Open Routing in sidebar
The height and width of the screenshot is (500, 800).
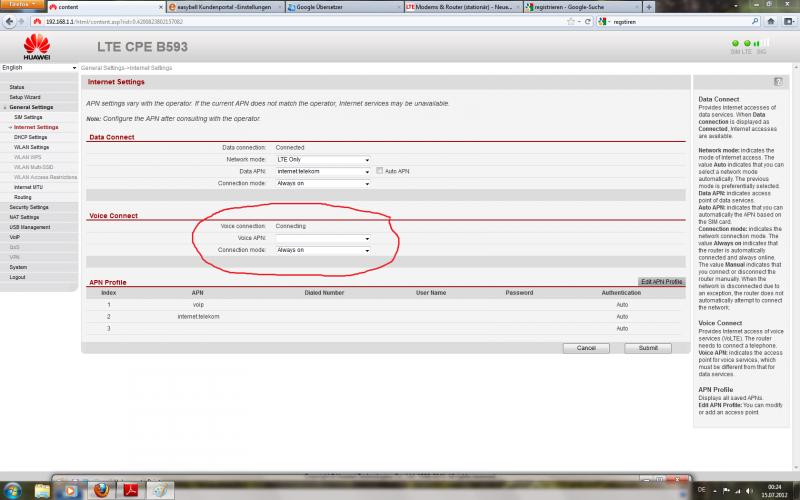(22, 197)
